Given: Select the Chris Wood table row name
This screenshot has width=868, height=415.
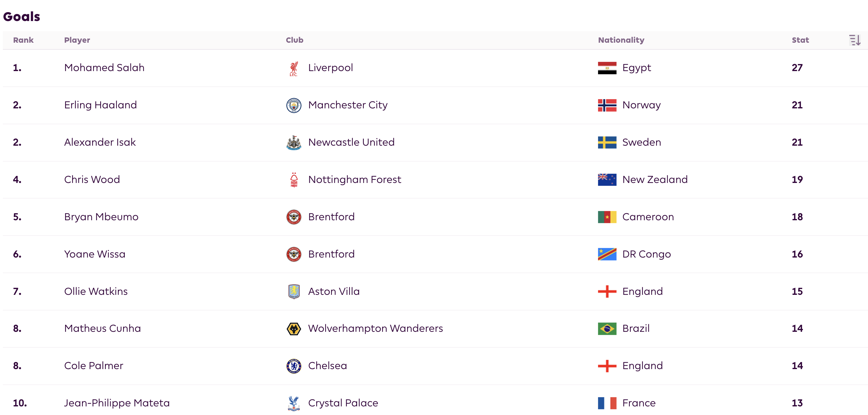Looking at the screenshot, I should pyautogui.click(x=92, y=180).
